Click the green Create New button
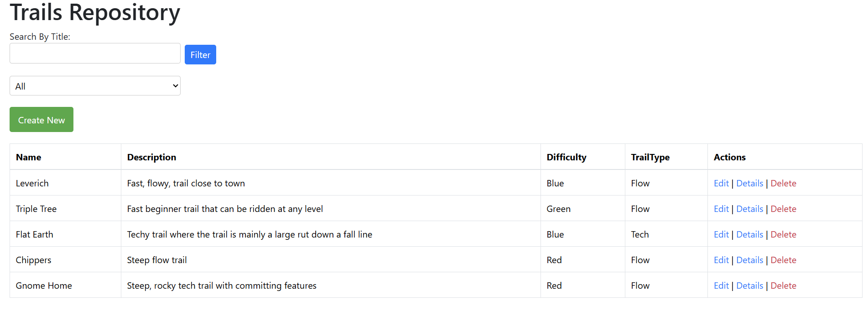 (x=42, y=120)
